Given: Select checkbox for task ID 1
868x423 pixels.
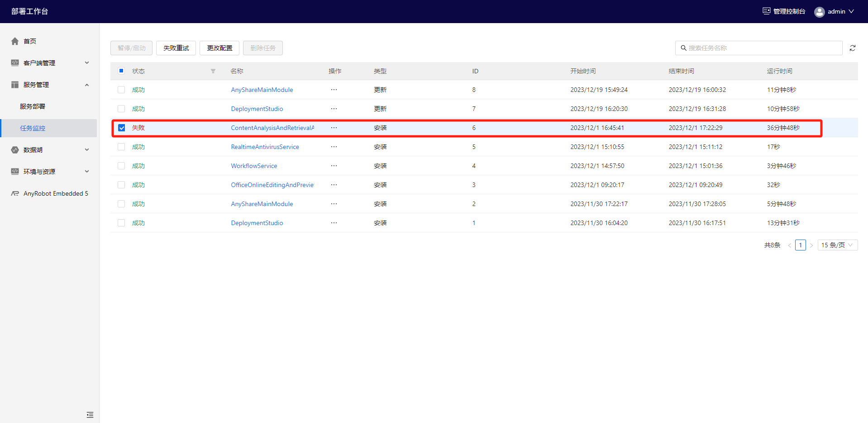Looking at the screenshot, I should click(121, 223).
